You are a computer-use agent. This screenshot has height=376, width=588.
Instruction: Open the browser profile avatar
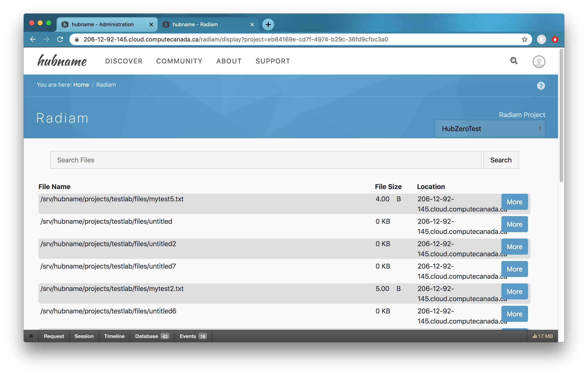pyautogui.click(x=541, y=39)
